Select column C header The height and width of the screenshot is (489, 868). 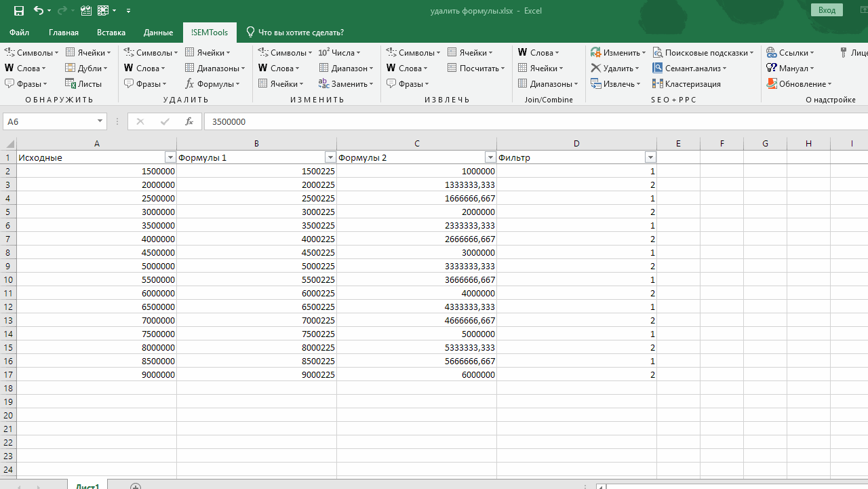pyautogui.click(x=416, y=143)
